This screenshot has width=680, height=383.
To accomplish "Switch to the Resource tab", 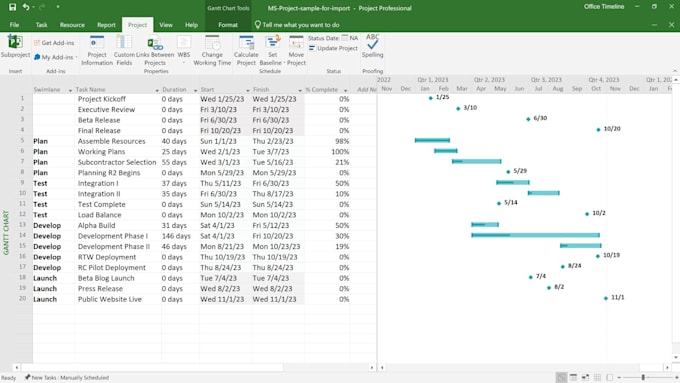I will 72,25.
